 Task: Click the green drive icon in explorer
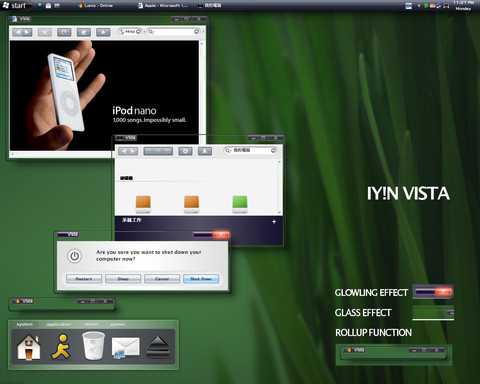pyautogui.click(x=240, y=204)
